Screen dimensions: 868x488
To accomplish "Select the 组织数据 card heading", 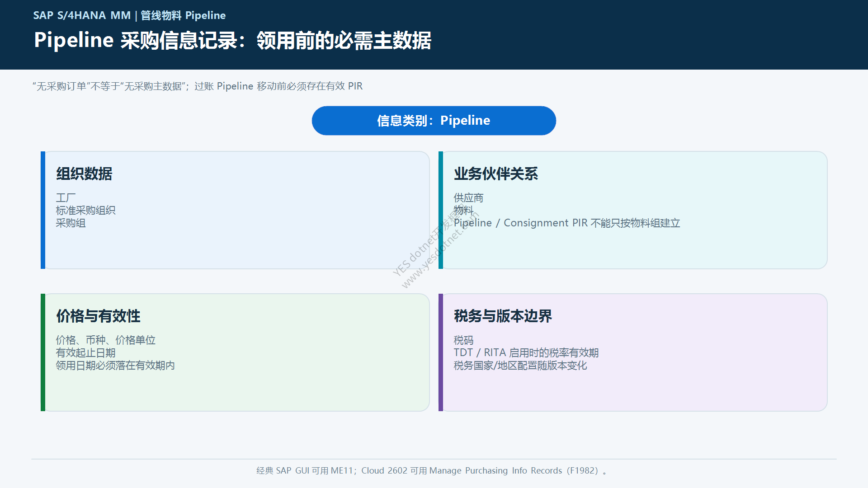I will pos(84,174).
